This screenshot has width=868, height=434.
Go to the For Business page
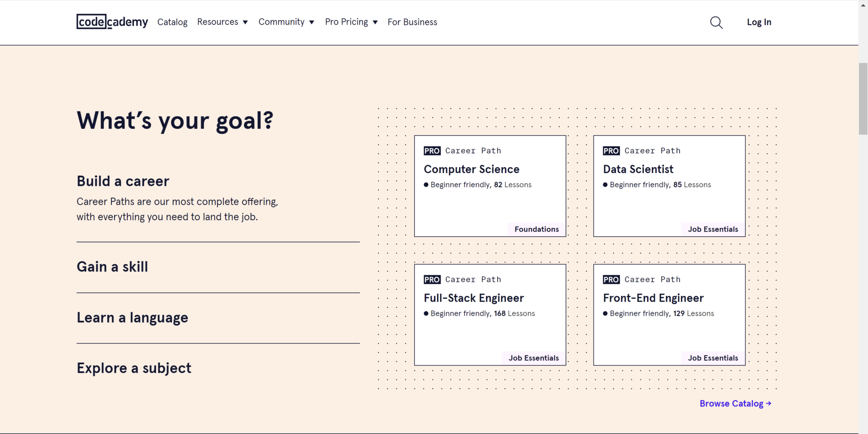coord(412,22)
